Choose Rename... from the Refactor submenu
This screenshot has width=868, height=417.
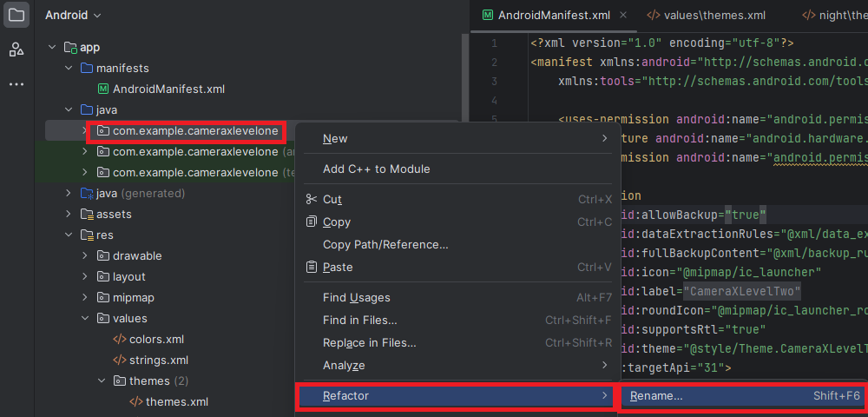656,396
